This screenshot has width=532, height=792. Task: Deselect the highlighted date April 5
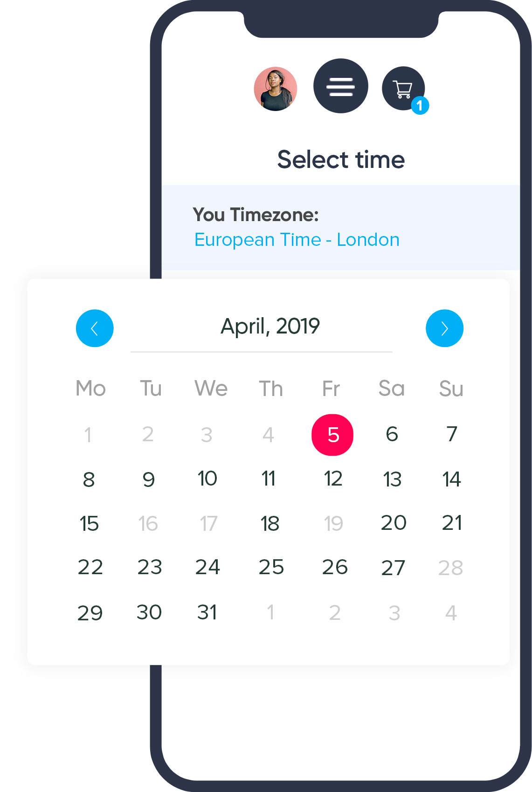pos(332,434)
